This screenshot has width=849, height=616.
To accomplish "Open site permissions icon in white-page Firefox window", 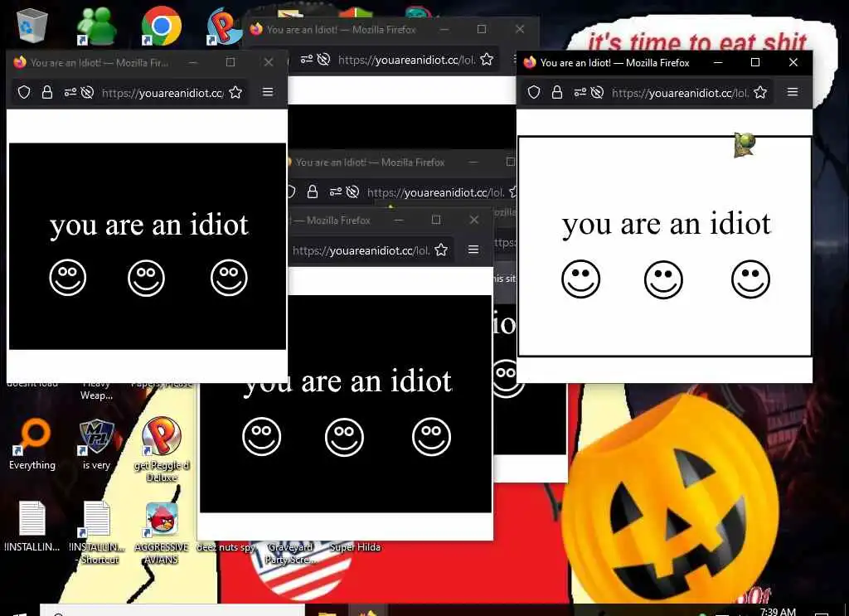I will [580, 93].
